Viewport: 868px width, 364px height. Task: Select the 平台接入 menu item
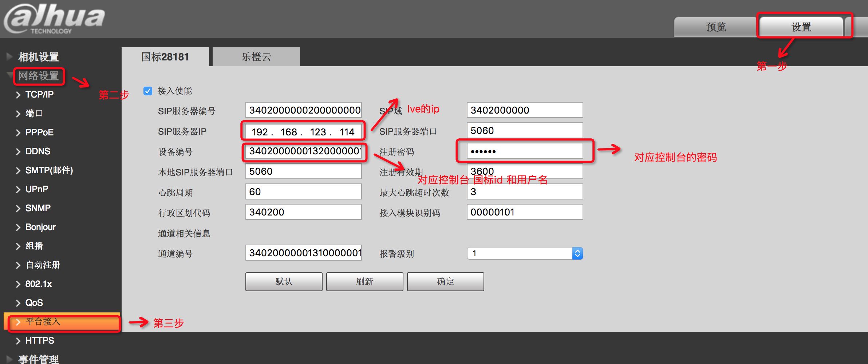coord(62,322)
